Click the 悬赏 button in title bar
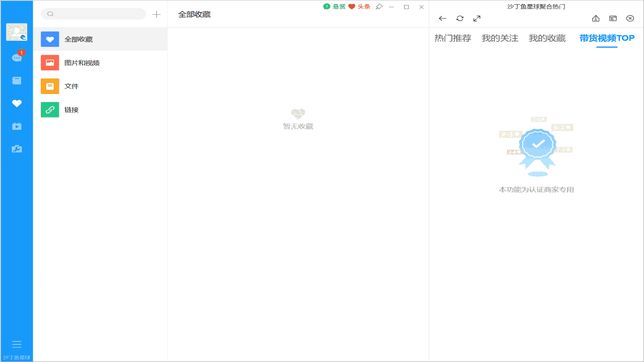This screenshot has width=644, height=362. coord(334,8)
